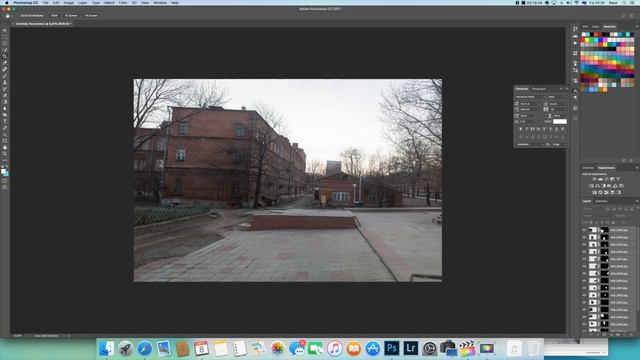Pick the red swatch in Swatches panel
The height and width of the screenshot is (360, 640).
coord(582,40)
